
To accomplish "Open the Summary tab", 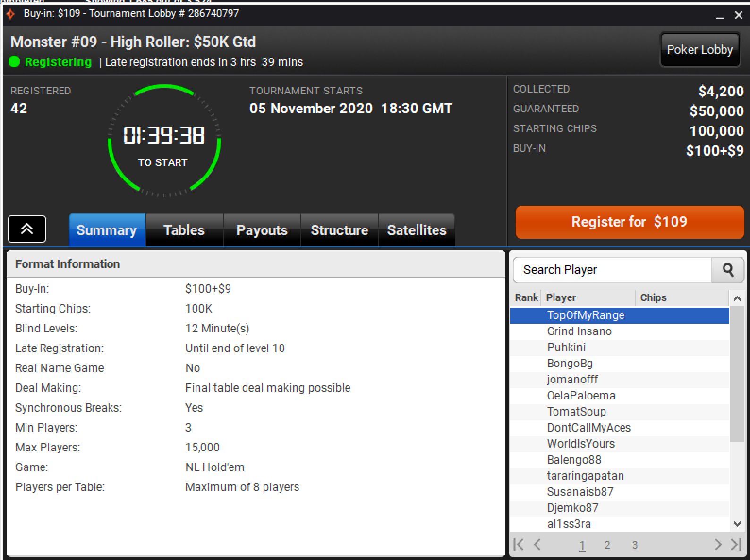I will (107, 230).
